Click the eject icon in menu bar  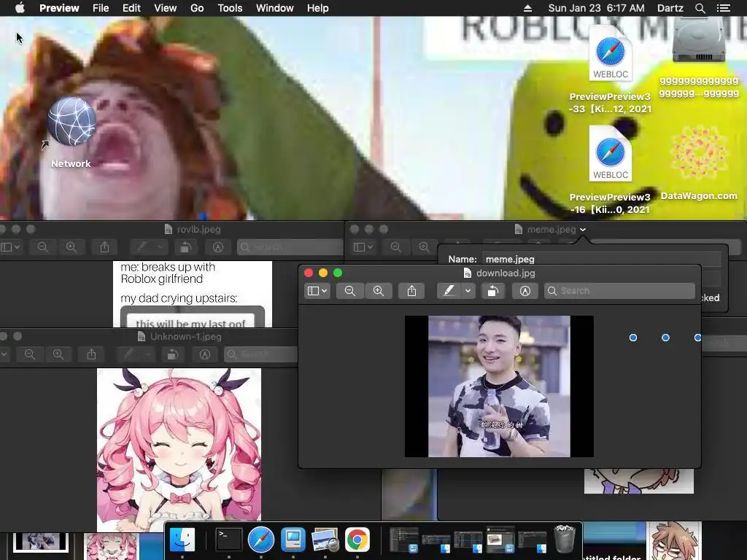[528, 8]
